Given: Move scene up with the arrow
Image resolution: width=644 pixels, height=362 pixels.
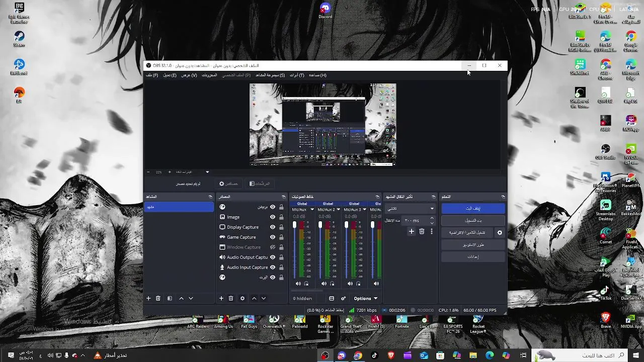Looking at the screenshot, I should pyautogui.click(x=182, y=298).
